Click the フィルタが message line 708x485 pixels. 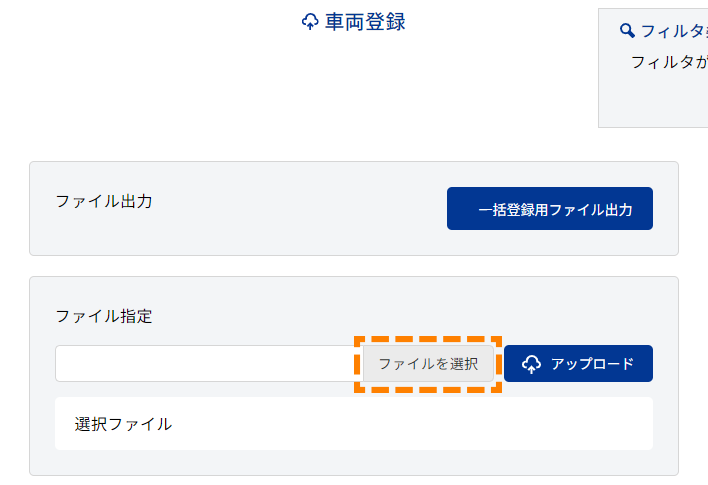[x=669, y=62]
